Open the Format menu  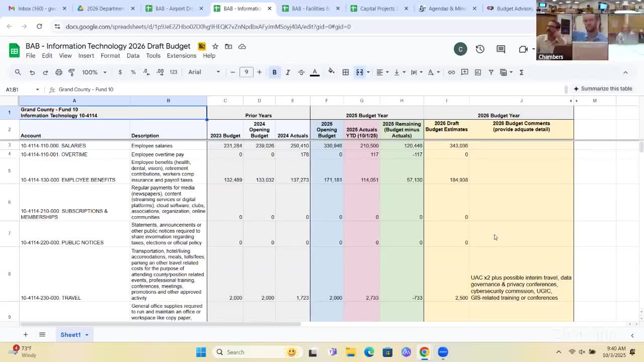[x=110, y=56]
